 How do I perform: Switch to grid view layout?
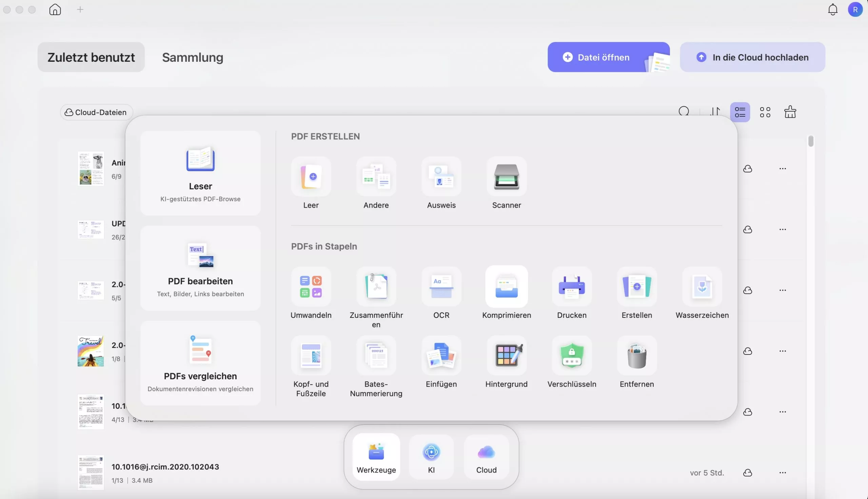tap(765, 112)
